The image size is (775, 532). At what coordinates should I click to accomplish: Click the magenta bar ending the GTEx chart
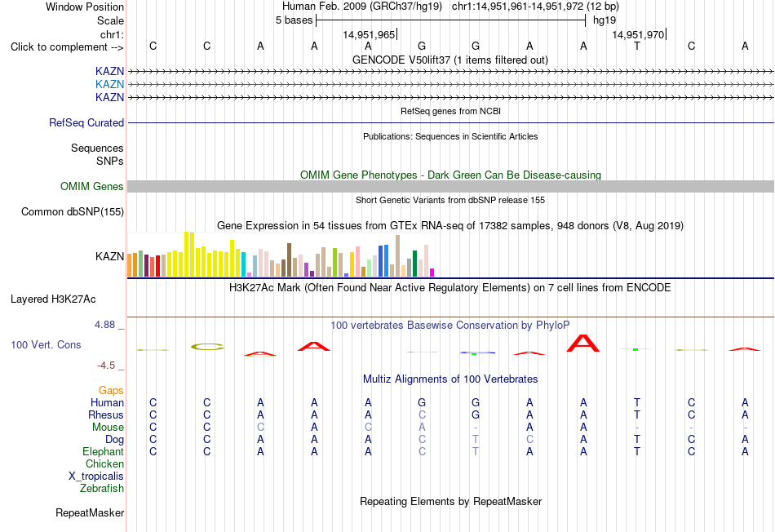pyautogui.click(x=432, y=273)
